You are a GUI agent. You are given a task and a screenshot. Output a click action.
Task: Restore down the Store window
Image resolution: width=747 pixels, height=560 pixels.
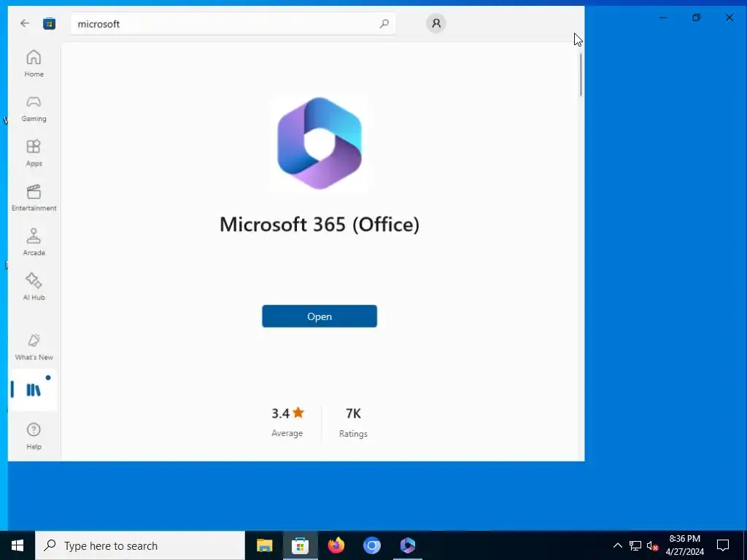click(x=696, y=17)
